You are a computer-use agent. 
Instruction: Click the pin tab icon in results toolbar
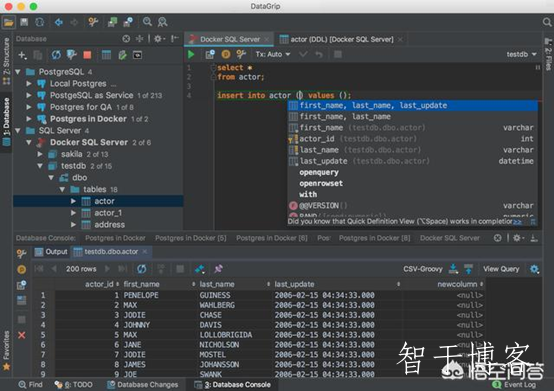218,269
